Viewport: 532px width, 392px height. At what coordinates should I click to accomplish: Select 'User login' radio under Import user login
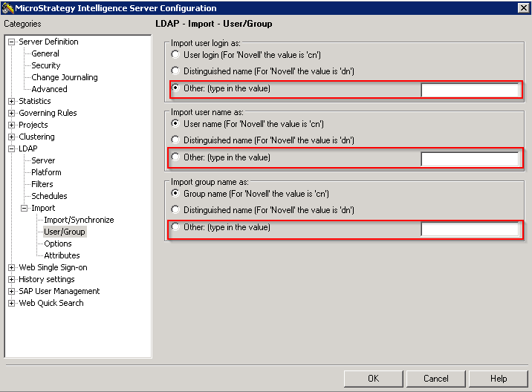(175, 54)
